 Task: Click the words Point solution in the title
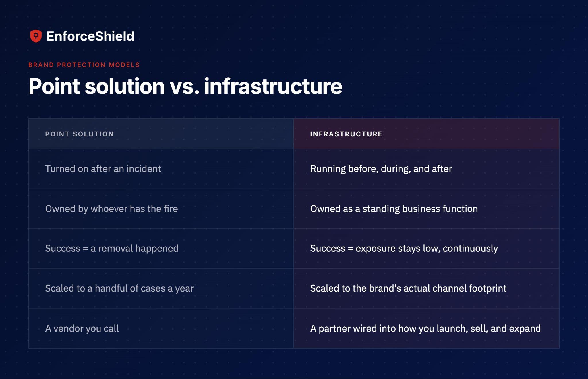pyautogui.click(x=96, y=86)
